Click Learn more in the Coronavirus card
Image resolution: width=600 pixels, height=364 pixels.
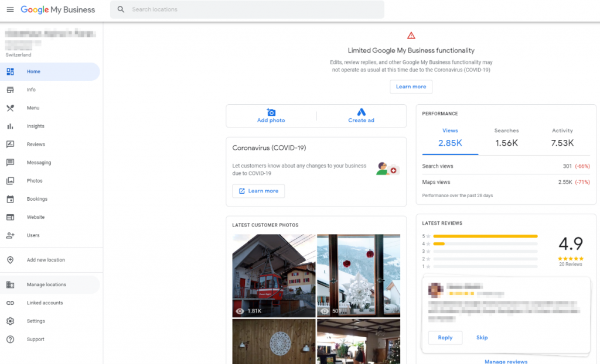coord(258,191)
